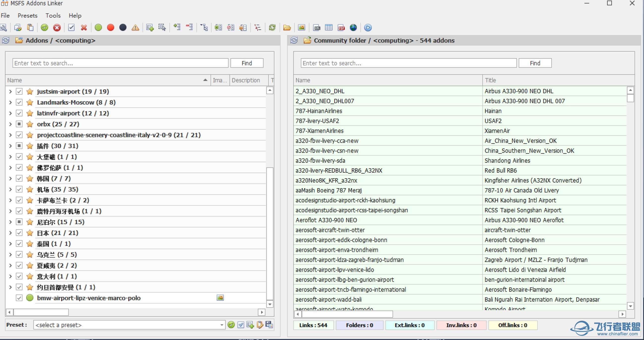
Task: Click the red circle X disable icon
Action: click(x=57, y=27)
